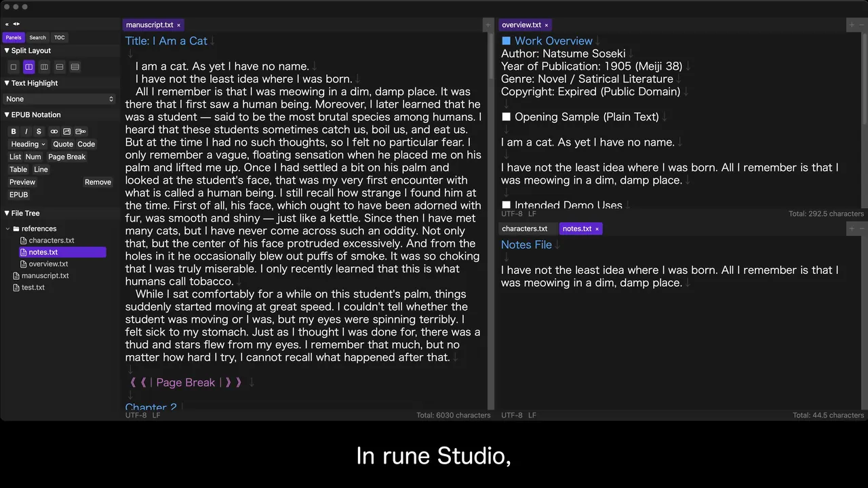Viewport: 868px width, 488px height.
Task: Open the Text Highlight None dropdown
Action: coord(60,99)
